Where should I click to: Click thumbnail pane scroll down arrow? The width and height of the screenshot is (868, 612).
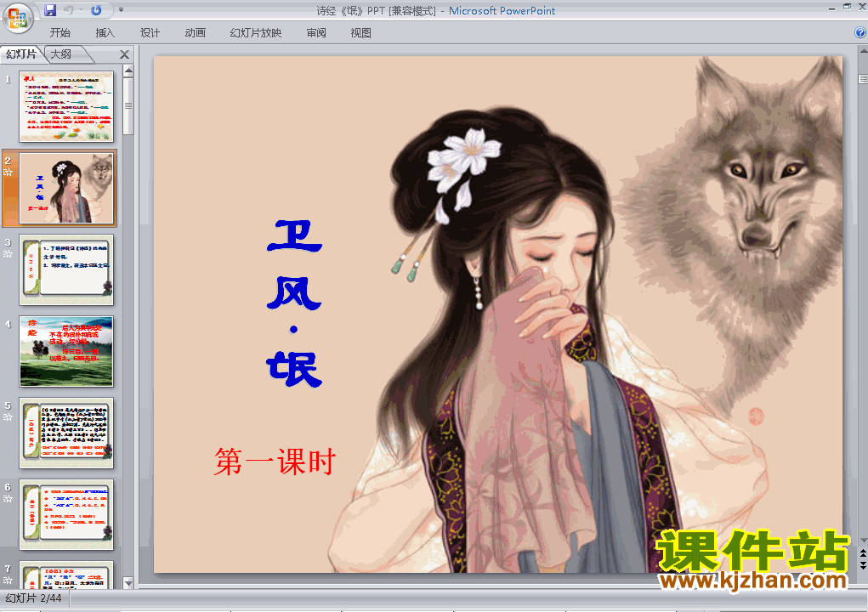click(x=128, y=582)
